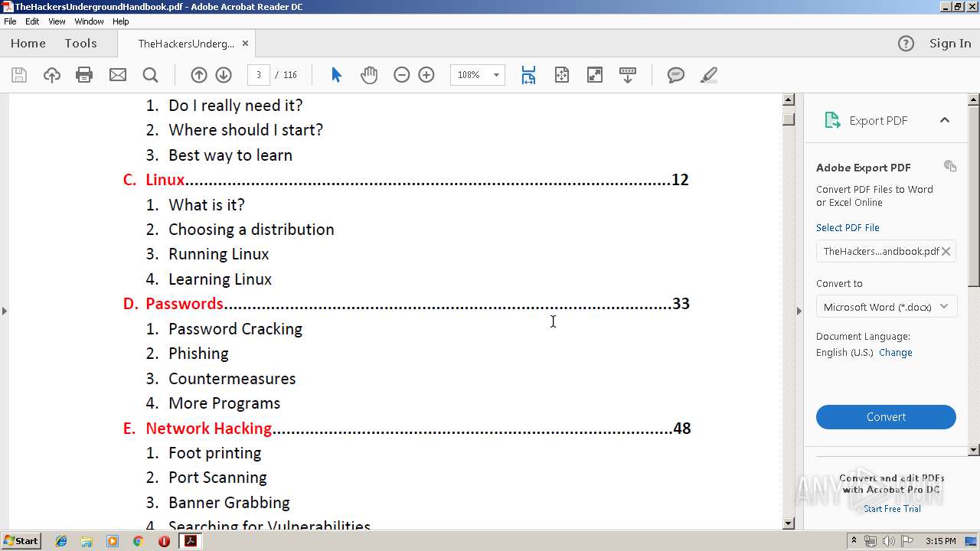Open Windows Explorer folder on taskbar
Image resolution: width=980 pixels, height=551 pixels.
click(87, 541)
